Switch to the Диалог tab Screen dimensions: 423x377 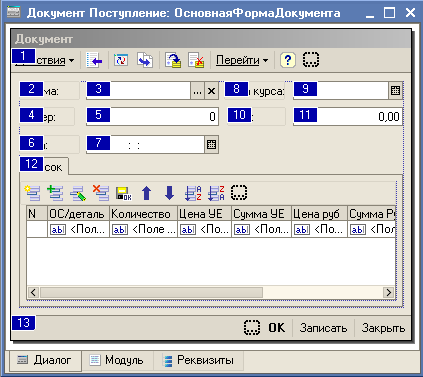pyautogui.click(x=45, y=360)
